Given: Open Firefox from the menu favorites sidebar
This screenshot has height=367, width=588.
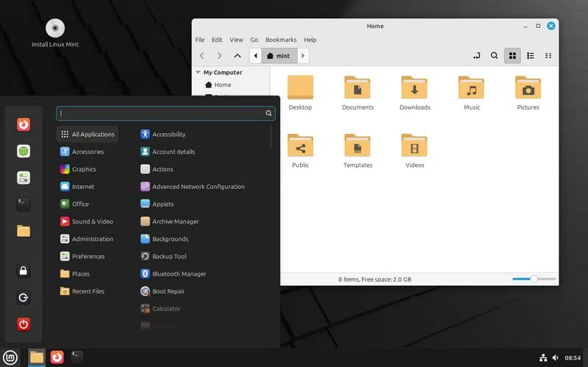Looking at the screenshot, I should 24,124.
